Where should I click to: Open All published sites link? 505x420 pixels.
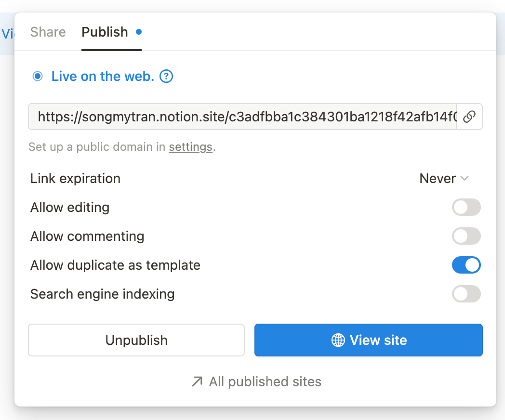click(x=256, y=381)
